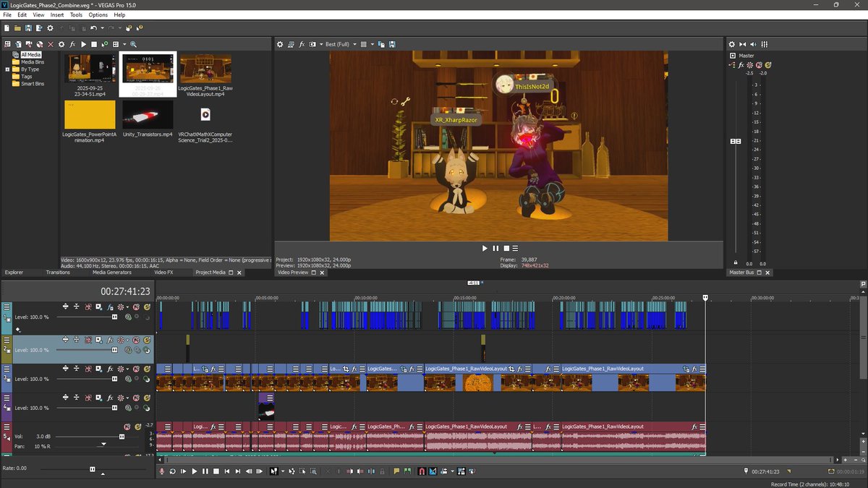Open Master FX in Master Bus panel
Image resolution: width=868 pixels, height=488 pixels.
(741, 64)
